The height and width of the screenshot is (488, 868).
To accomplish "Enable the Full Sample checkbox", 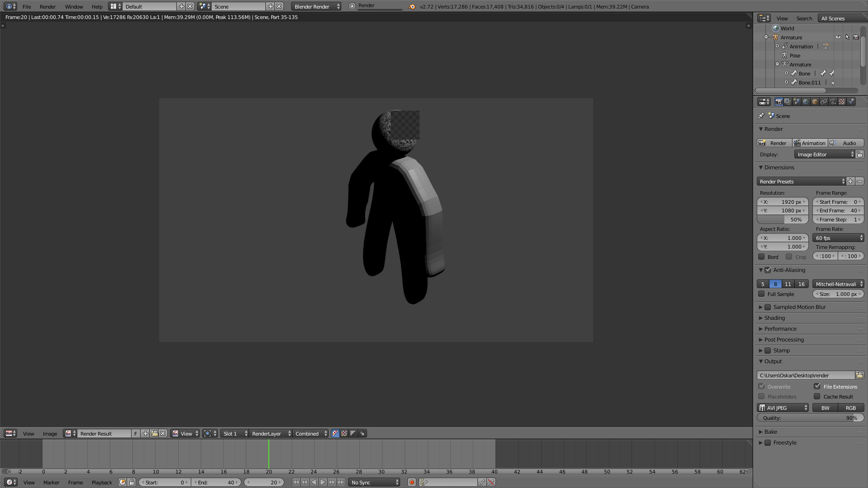I will click(x=762, y=294).
